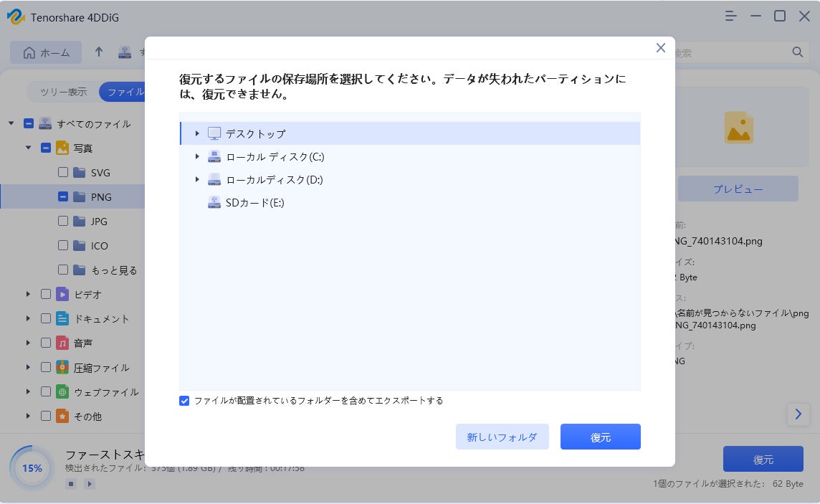Click the next arrow in preview panel
This screenshot has width=820, height=504.
click(x=798, y=414)
